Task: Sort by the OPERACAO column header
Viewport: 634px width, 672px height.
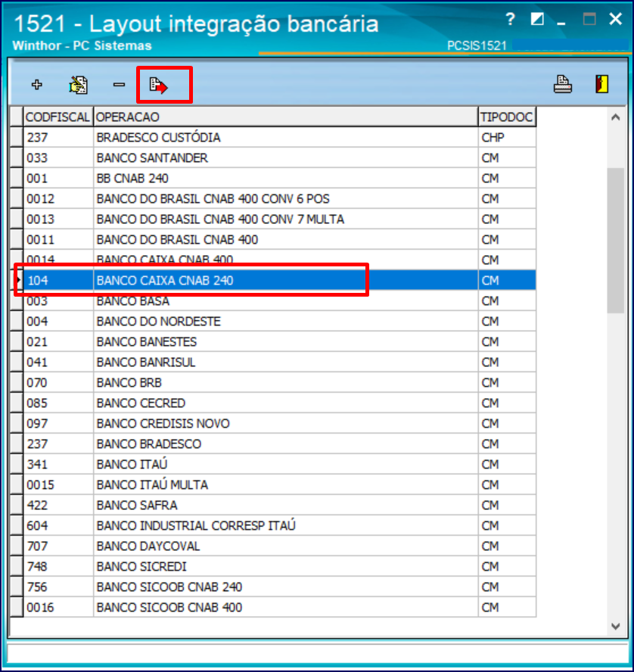Action: pyautogui.click(x=285, y=117)
